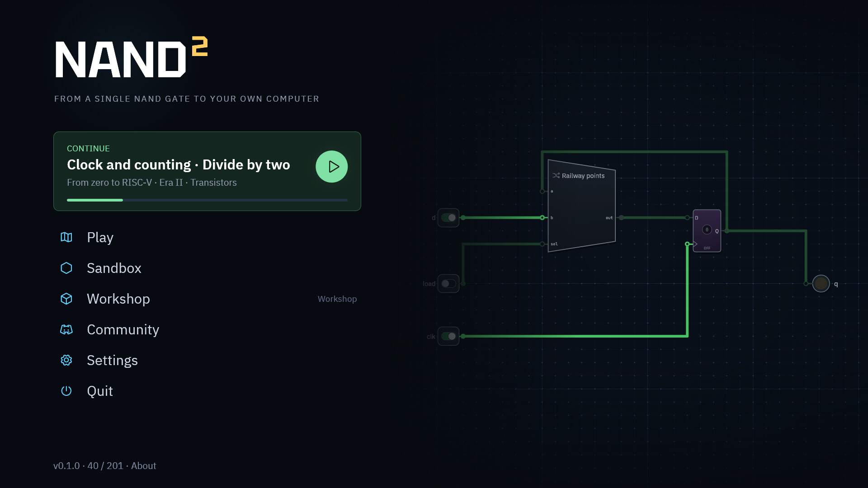This screenshot has height=488, width=868.
Task: Click the map icon beside Play
Action: [66, 237]
